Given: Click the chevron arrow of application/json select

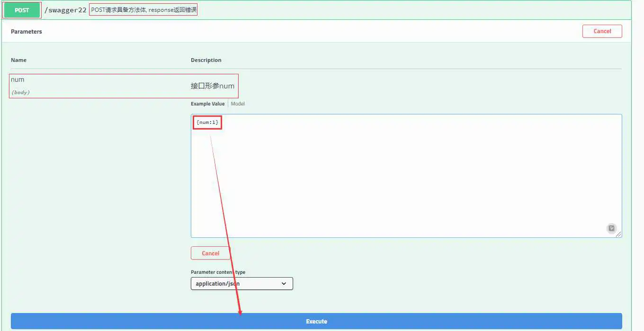Looking at the screenshot, I should (284, 284).
